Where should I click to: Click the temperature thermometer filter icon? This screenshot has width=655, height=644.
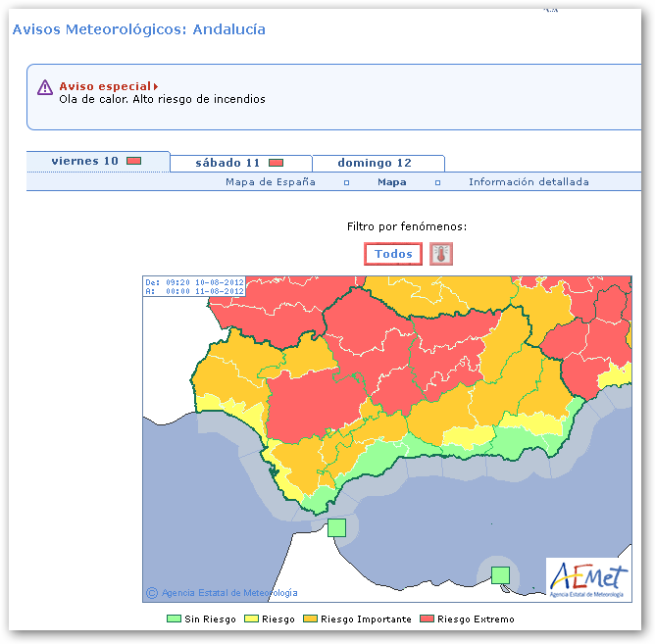click(441, 254)
